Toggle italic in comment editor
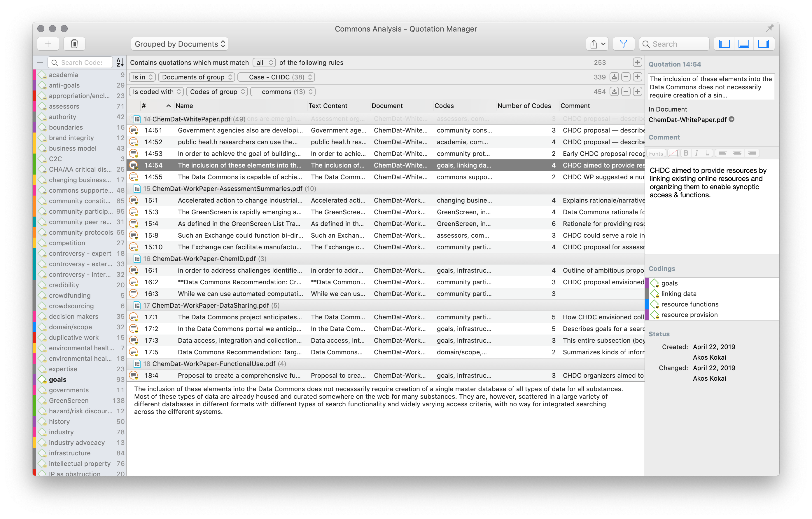The height and width of the screenshot is (519, 812). (697, 153)
